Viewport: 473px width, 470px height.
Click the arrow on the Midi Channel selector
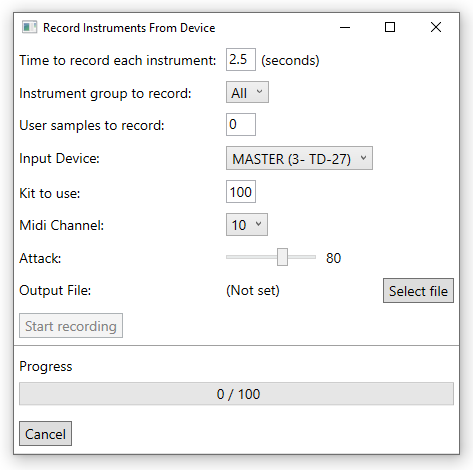point(258,224)
